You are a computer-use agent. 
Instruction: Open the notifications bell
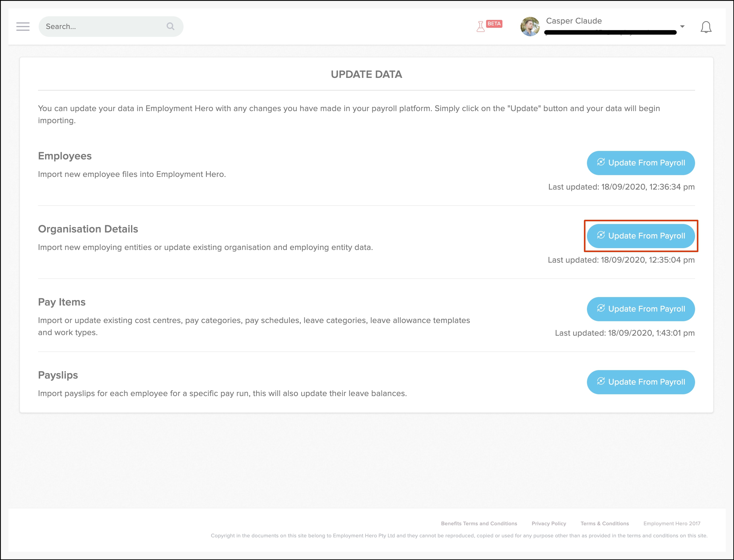point(706,27)
